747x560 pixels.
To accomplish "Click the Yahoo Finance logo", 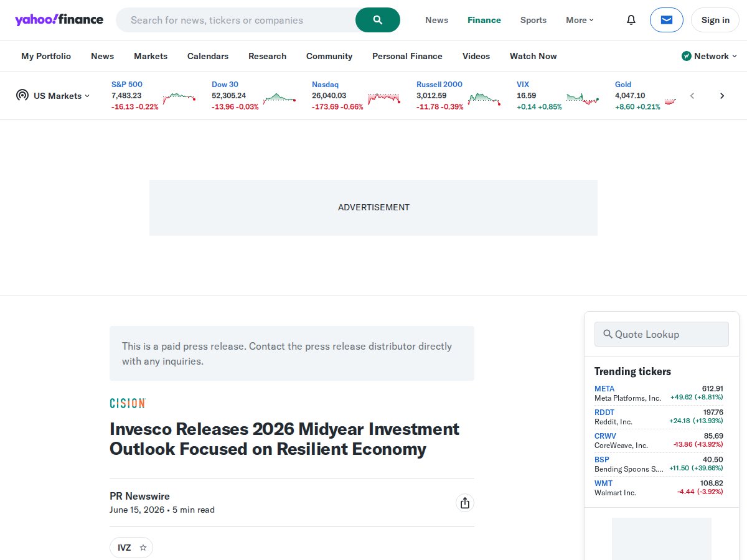I will [59, 20].
